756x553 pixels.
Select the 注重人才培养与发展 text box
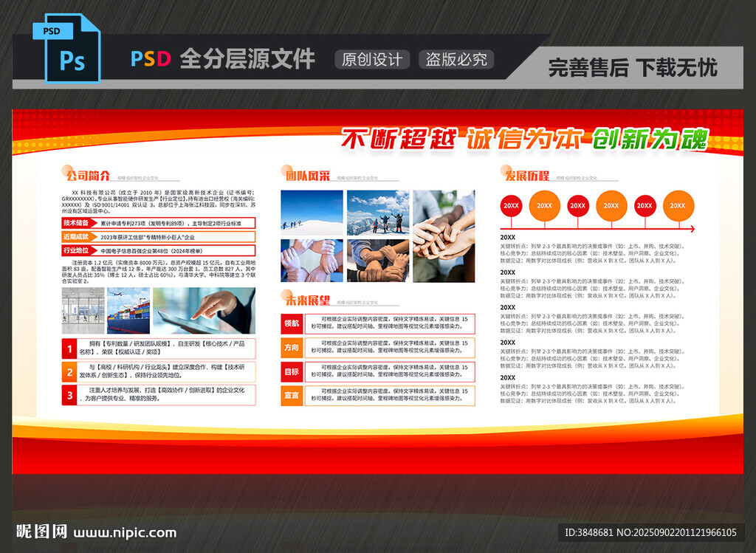[167, 395]
